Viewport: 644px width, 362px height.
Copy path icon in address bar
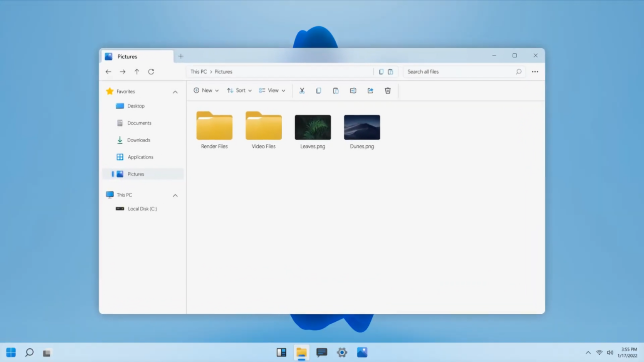point(381,72)
